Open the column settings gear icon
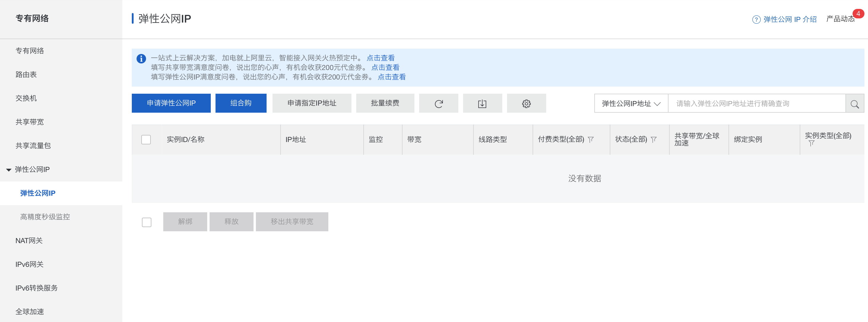The width and height of the screenshot is (868, 322). (526, 103)
